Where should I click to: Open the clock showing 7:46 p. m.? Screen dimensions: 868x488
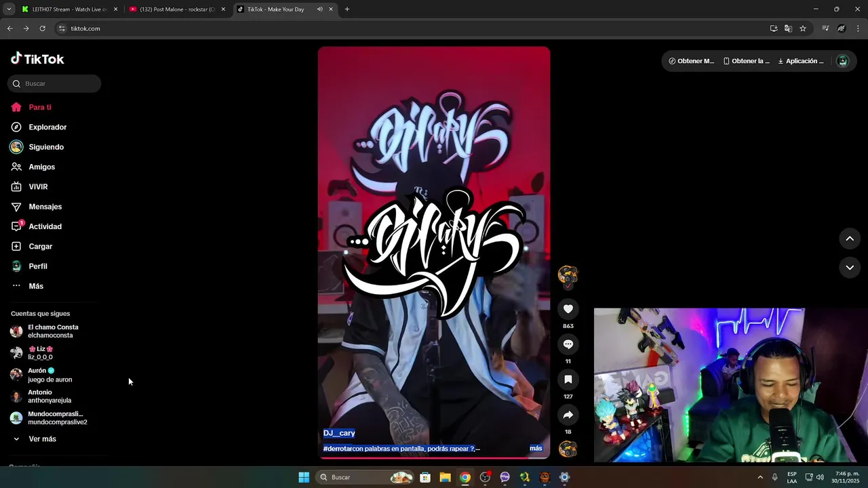click(x=846, y=477)
